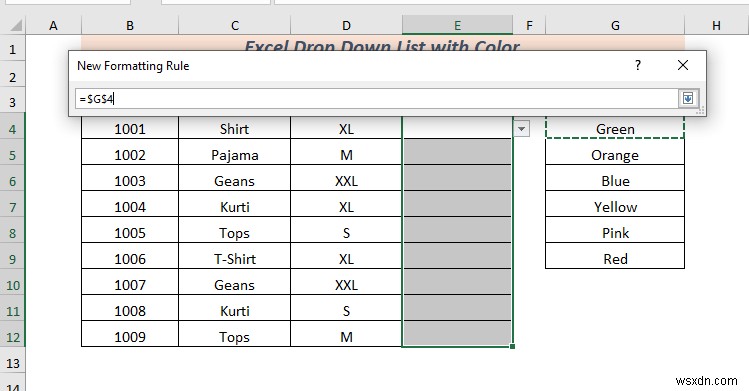Select the Shirt cell
The height and width of the screenshot is (391, 749).
(235, 129)
